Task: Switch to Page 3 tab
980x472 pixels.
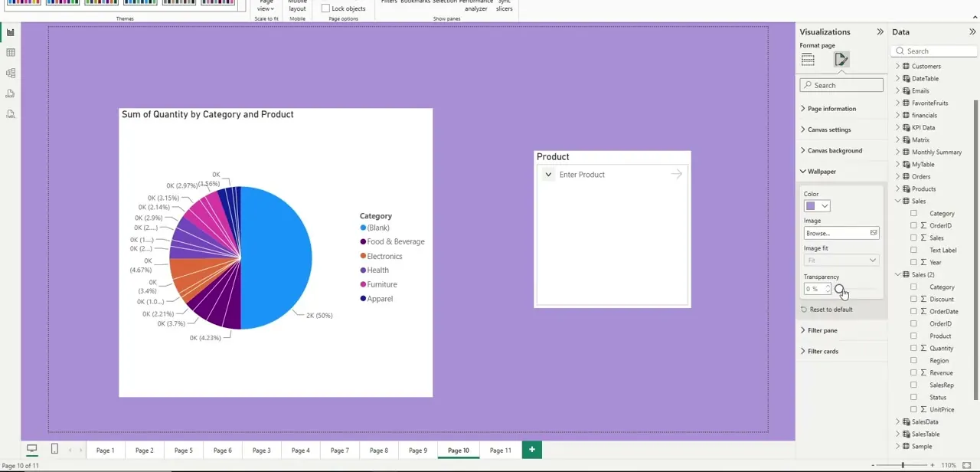Action: coord(262,451)
